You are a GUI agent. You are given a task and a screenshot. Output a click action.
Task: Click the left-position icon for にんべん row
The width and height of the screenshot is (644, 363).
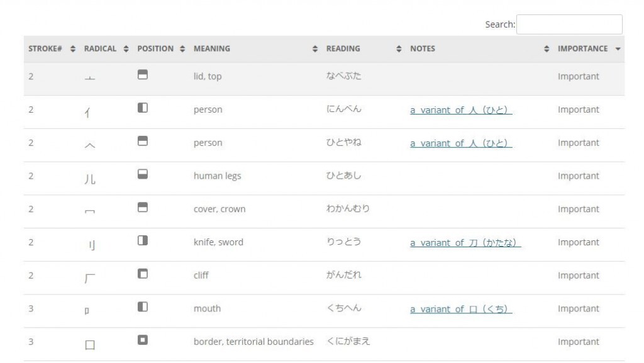point(143,108)
